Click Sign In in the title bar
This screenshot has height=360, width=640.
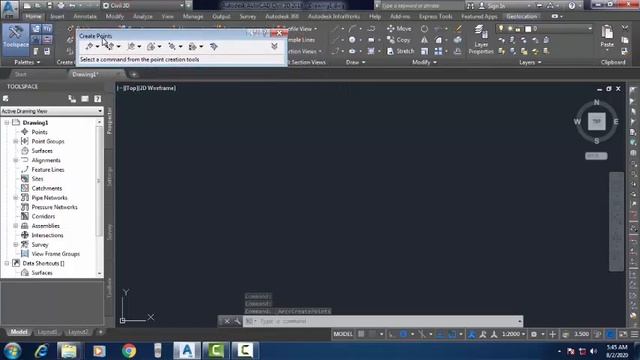pos(496,6)
